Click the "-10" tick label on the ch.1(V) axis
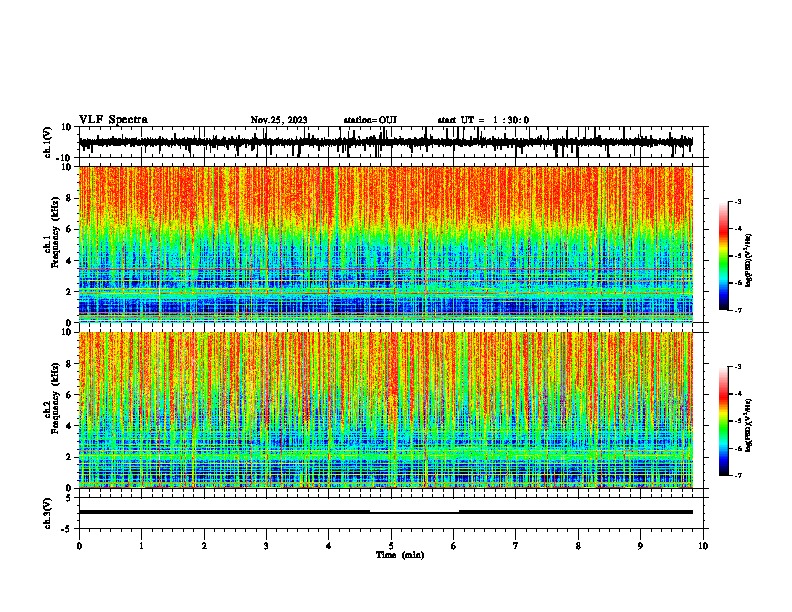 coord(65,158)
